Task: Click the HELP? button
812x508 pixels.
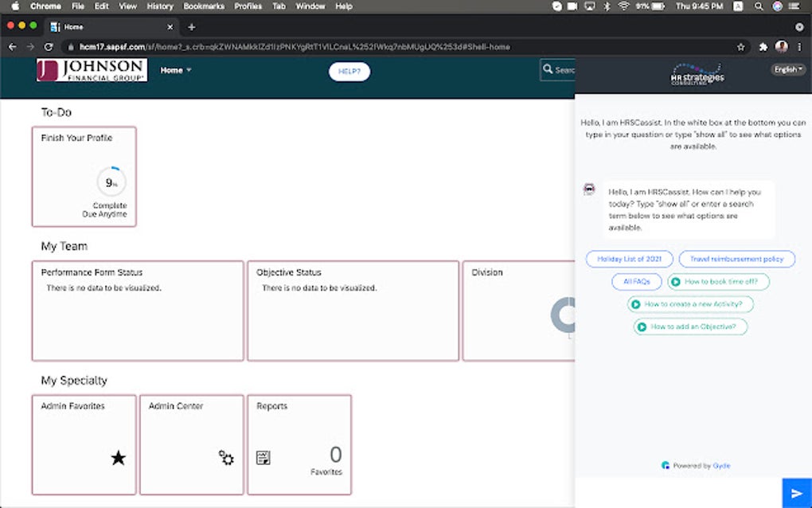Action: (349, 72)
